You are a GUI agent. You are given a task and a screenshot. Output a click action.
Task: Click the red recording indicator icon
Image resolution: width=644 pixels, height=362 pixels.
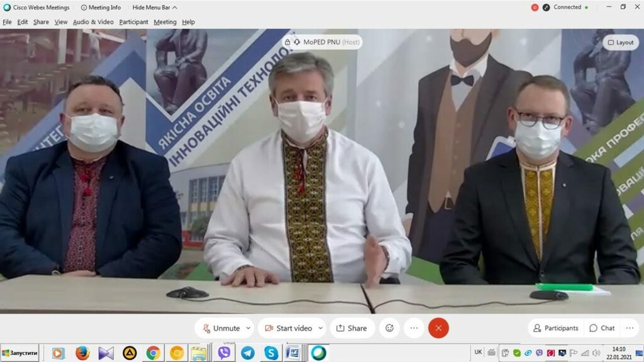[x=535, y=8]
